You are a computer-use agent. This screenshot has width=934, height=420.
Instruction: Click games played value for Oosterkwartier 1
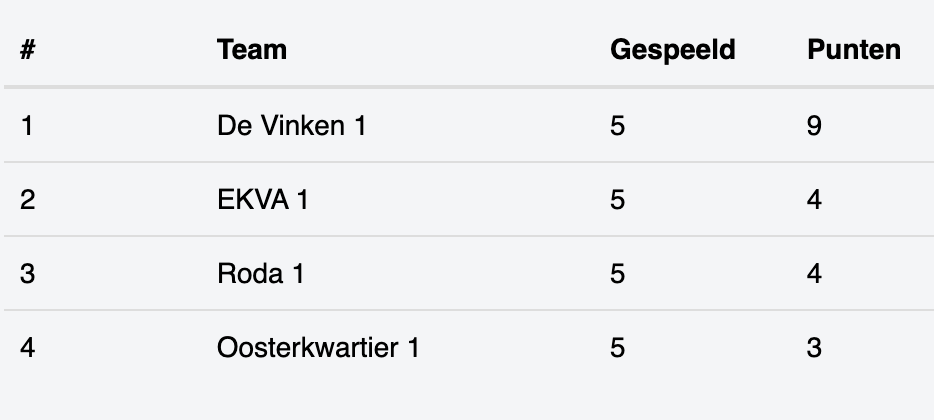[x=617, y=347]
